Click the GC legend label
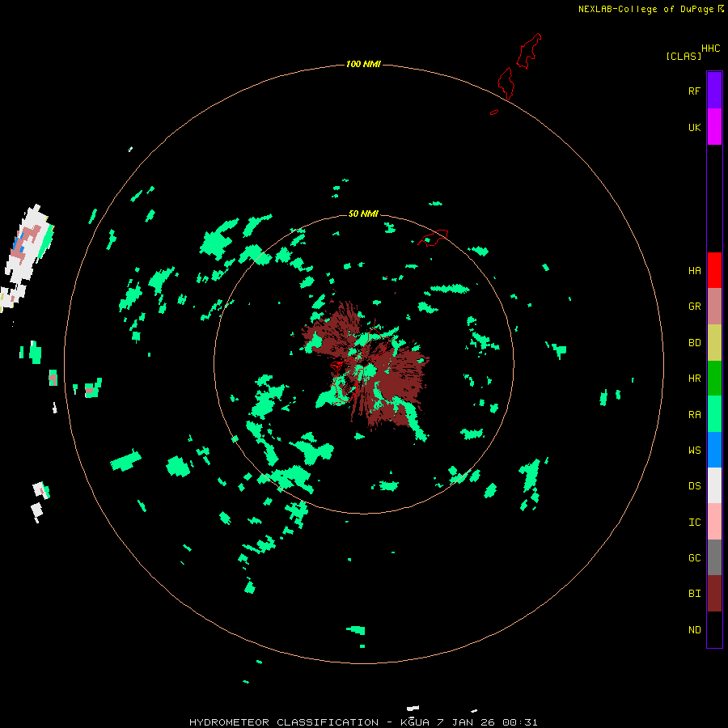Viewport: 728px width, 728px height. 694,557
